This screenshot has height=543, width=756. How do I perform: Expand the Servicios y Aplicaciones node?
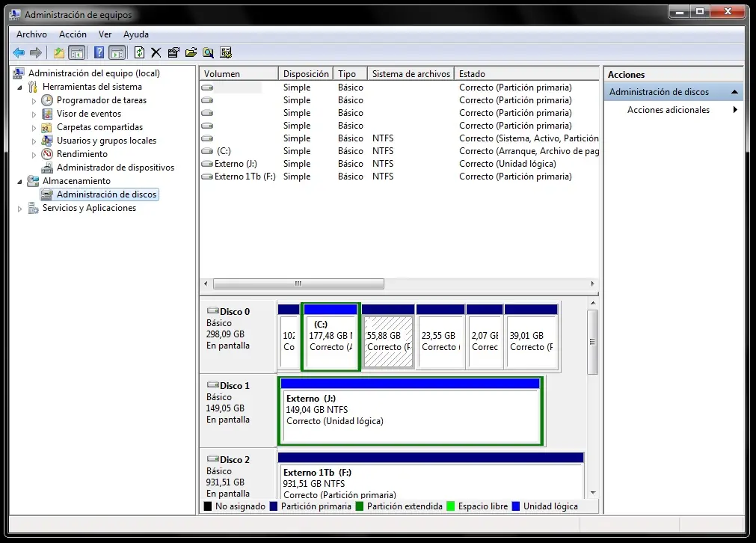click(x=19, y=209)
